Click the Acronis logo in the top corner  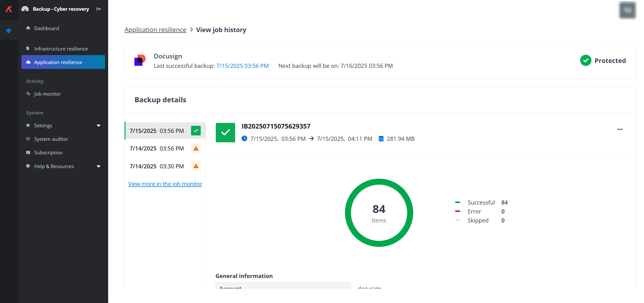coord(9,9)
